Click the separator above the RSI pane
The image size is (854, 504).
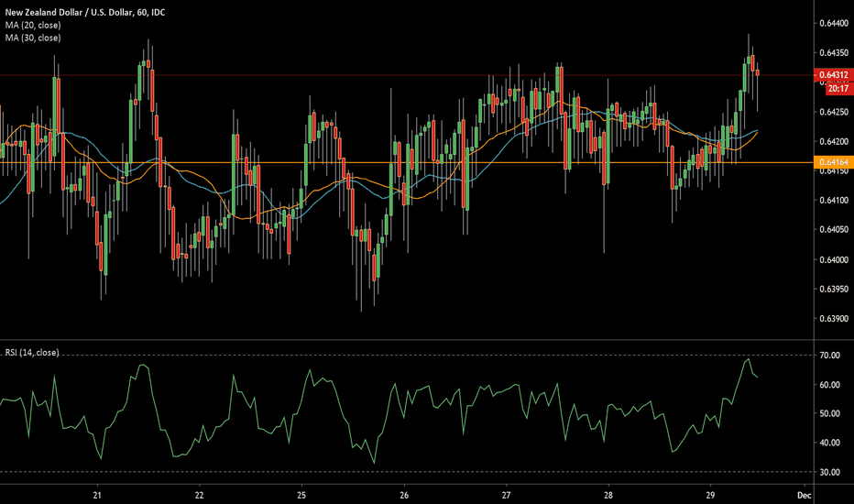[x=403, y=341]
